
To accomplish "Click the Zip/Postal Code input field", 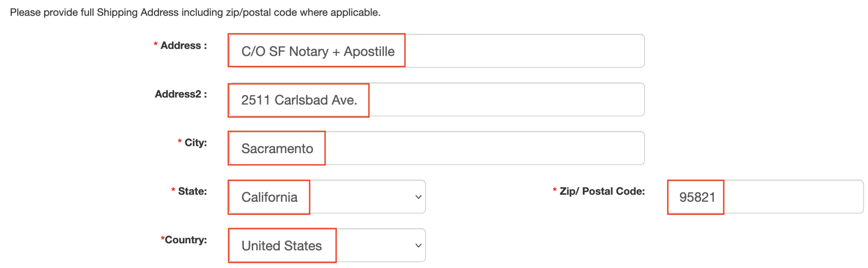I will 765,197.
